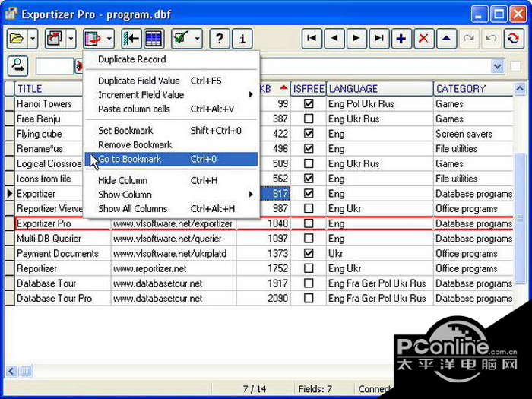Check ISFREE box for Exportizer Pro row
The height and width of the screenshot is (399, 532).
309,223
